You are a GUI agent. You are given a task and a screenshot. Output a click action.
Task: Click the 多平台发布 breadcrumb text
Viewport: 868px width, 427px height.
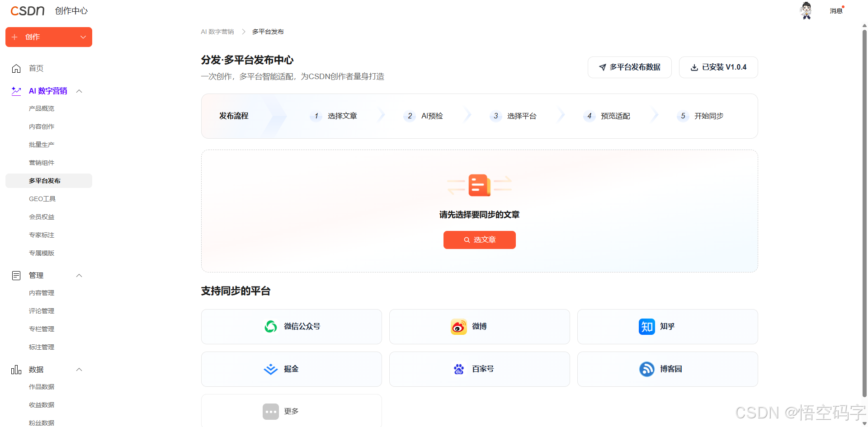[x=268, y=32]
